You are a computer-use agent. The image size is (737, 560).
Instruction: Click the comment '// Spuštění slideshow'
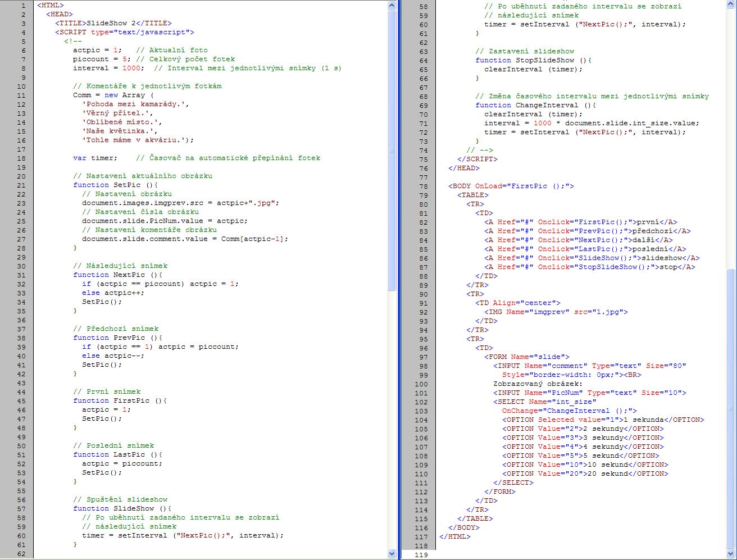tap(120, 499)
